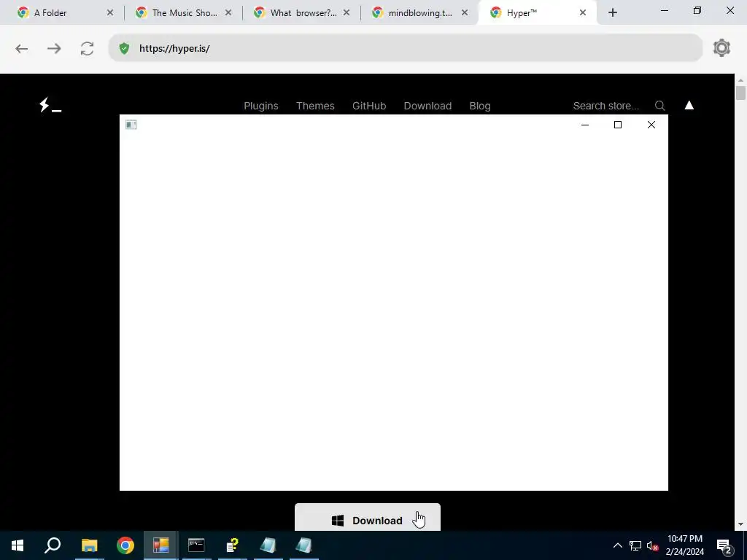
Task: Click the Hyper lightning logo
Action: point(50,105)
